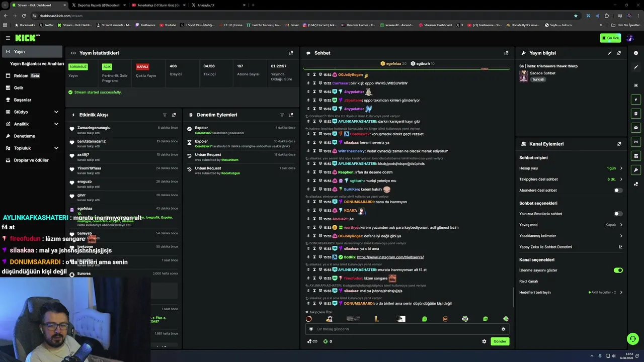Turn off İzlenme sayısını göster
Screen dimensions: 644x362
coord(618,270)
